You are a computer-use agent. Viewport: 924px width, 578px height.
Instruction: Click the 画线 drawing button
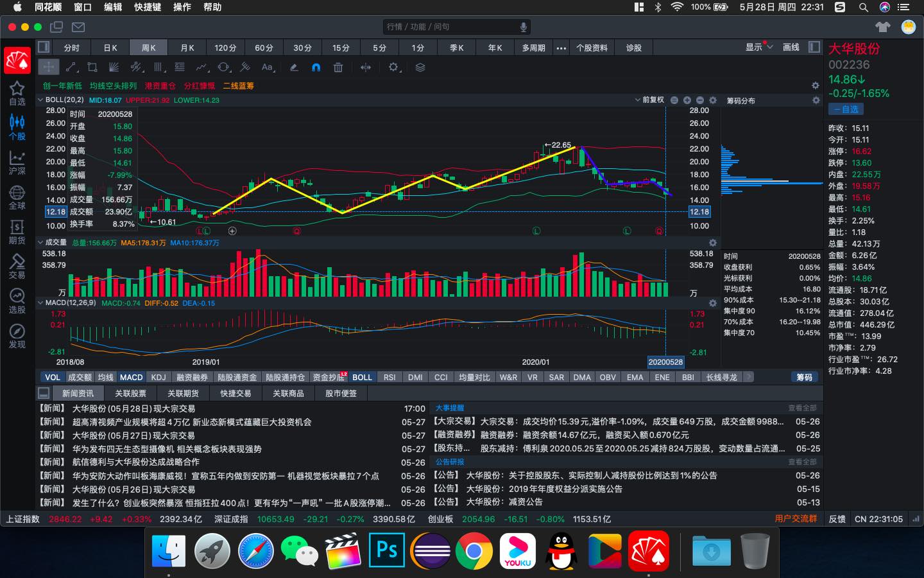point(791,48)
